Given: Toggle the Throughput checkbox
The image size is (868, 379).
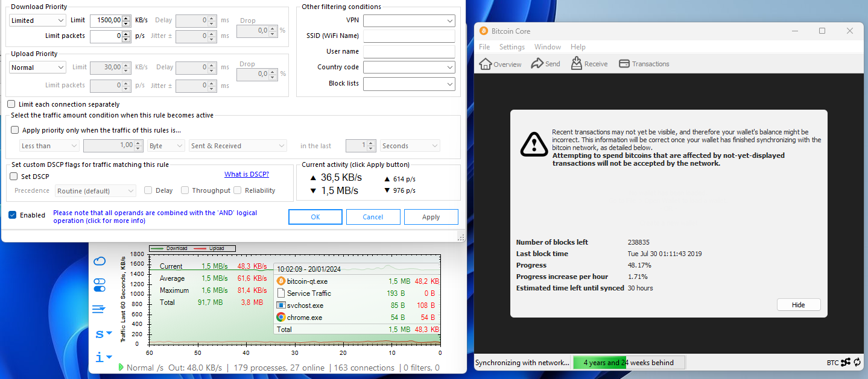Looking at the screenshot, I should 185,190.
